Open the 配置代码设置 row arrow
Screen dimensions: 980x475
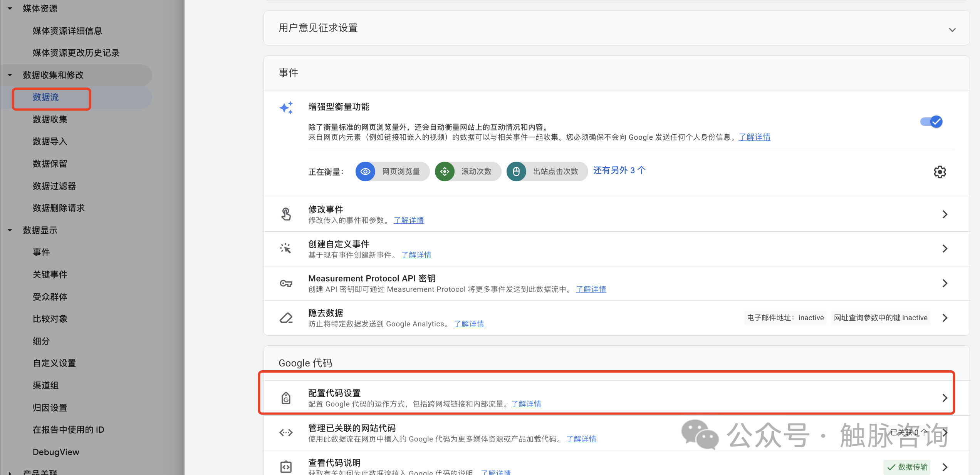tap(945, 398)
